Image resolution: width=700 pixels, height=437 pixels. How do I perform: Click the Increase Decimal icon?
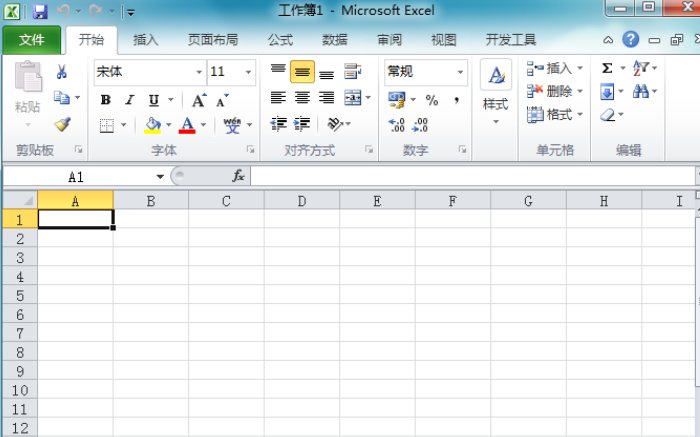tap(397, 125)
